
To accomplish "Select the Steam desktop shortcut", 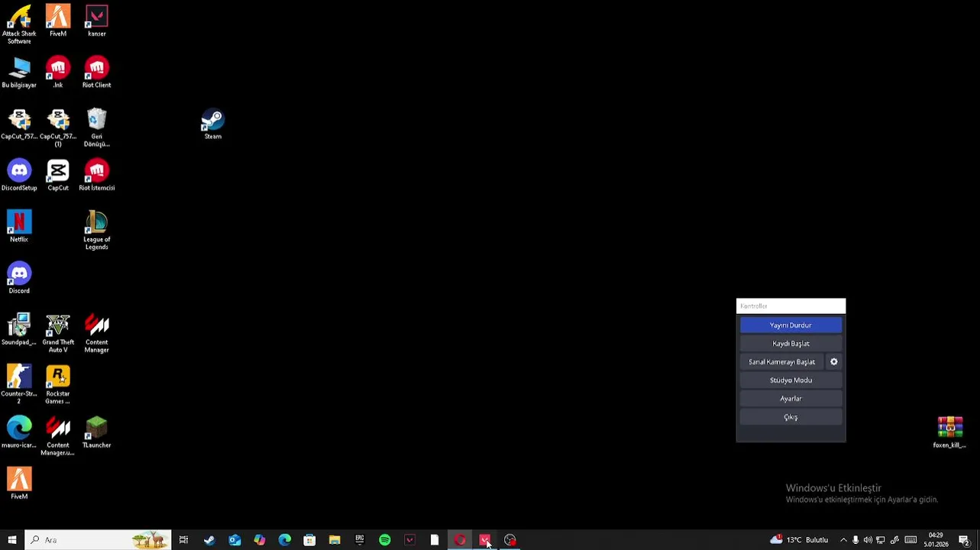I will (212, 124).
